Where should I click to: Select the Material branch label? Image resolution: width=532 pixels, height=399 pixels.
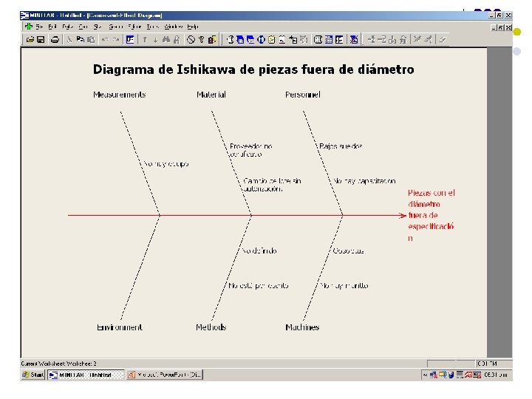click(211, 95)
